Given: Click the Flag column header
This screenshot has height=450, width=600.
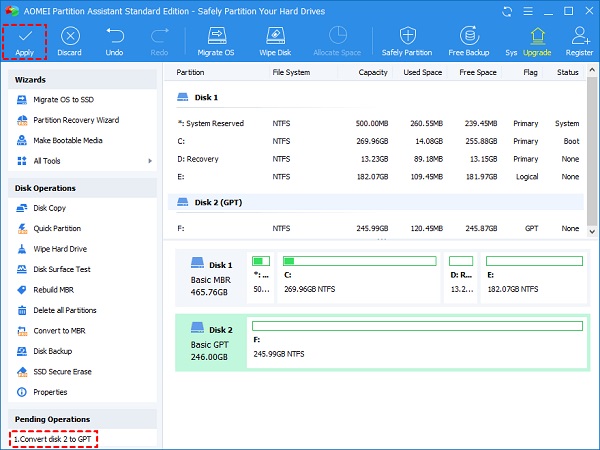Looking at the screenshot, I should (530, 72).
